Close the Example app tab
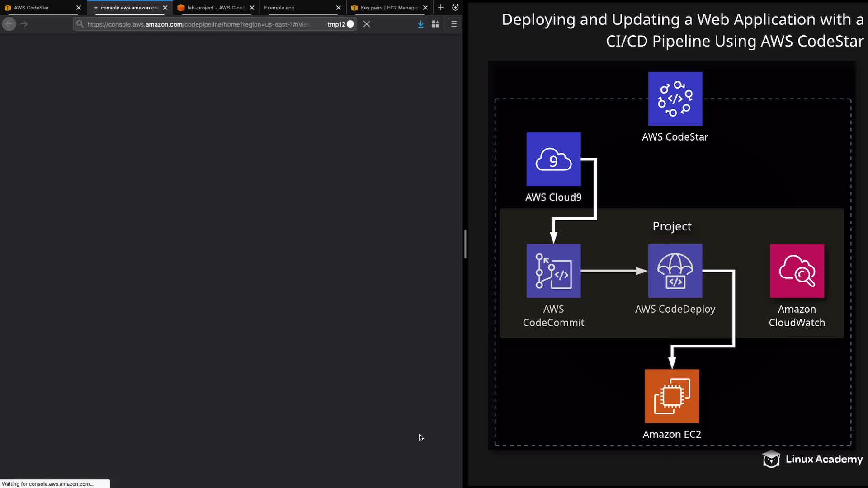 [x=338, y=8]
